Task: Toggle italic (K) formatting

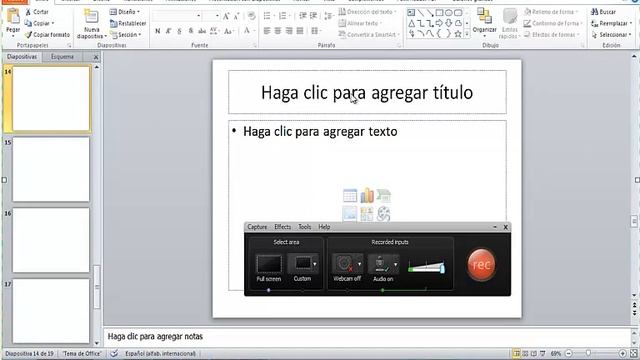Action: (x=168, y=31)
